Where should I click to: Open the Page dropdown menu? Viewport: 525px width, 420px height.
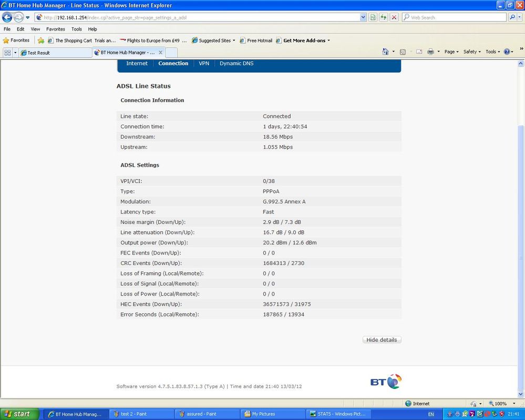click(451, 52)
